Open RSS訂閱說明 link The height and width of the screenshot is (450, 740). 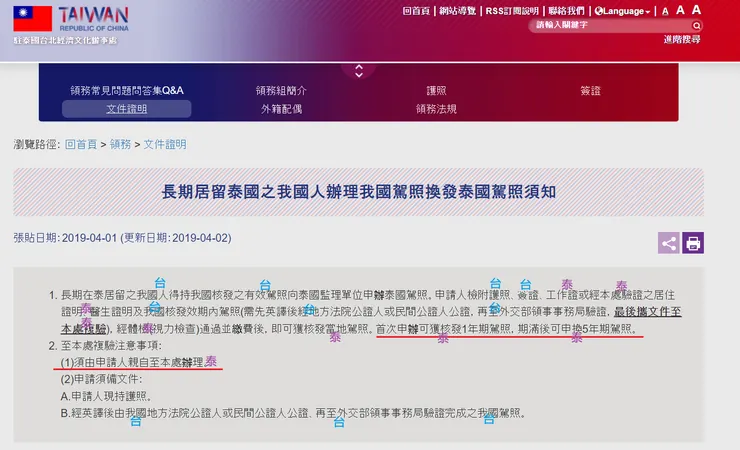(x=512, y=11)
